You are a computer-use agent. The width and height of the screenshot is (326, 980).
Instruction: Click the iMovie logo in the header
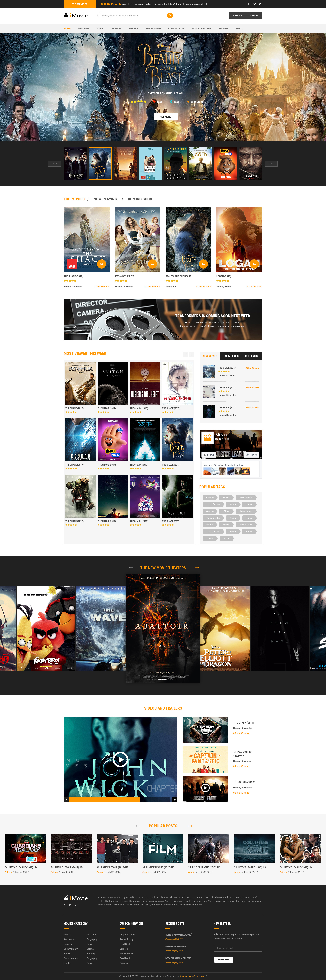pos(76,16)
